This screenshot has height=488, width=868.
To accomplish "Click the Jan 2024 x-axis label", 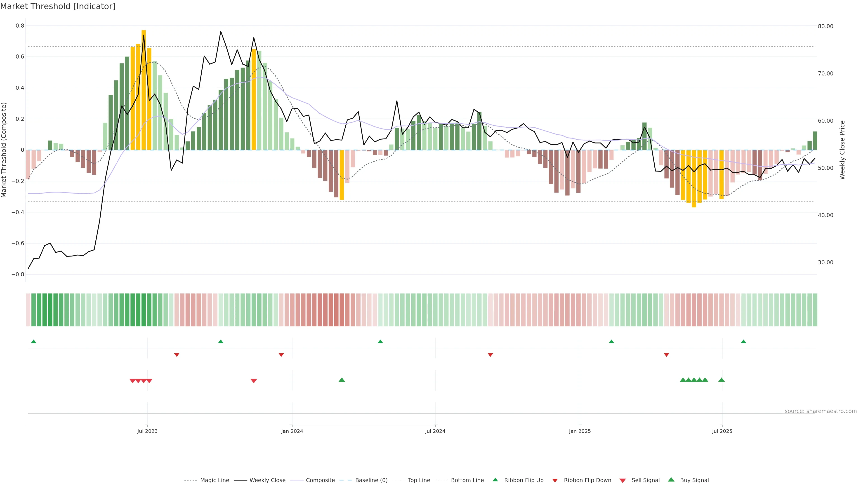I will coord(292,431).
